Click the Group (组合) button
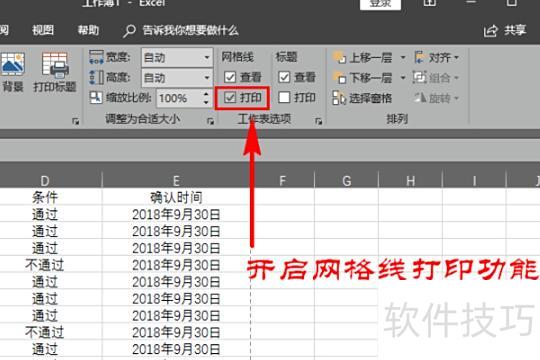The image size is (540, 360). click(x=436, y=78)
